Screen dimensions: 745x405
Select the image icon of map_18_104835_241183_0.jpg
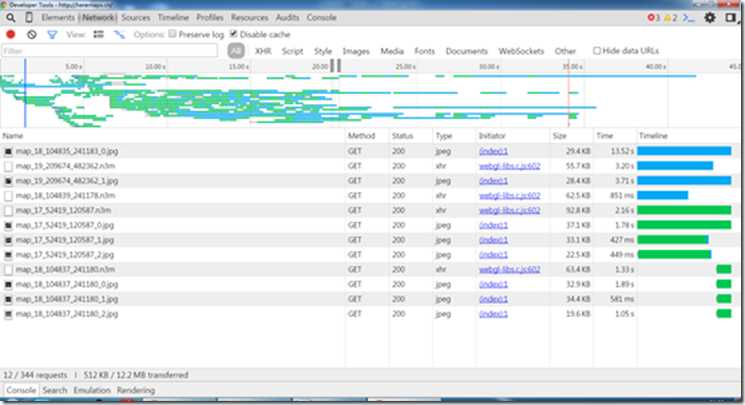[8, 152]
